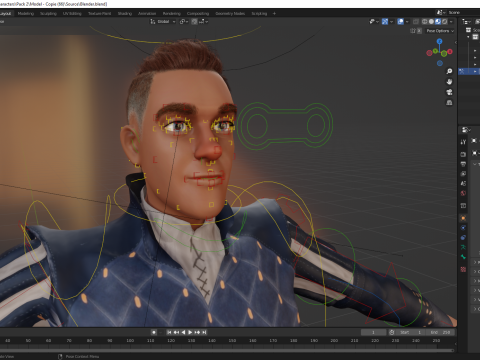480x360 pixels.
Task: Open the World properties red globe icon
Action: pos(463,193)
